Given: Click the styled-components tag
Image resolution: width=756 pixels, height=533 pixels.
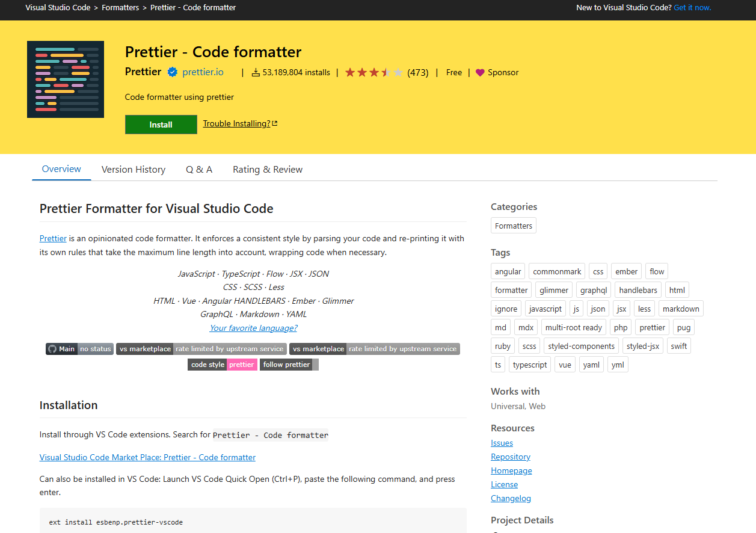Looking at the screenshot, I should click(x=582, y=346).
